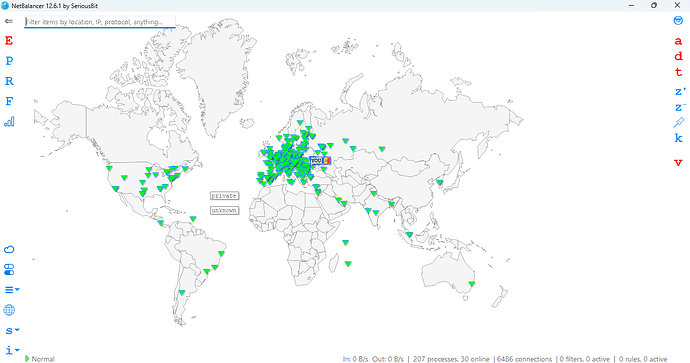The image size is (690, 363).
Task: Click the cloud icon in sidebar
Action: [9, 249]
